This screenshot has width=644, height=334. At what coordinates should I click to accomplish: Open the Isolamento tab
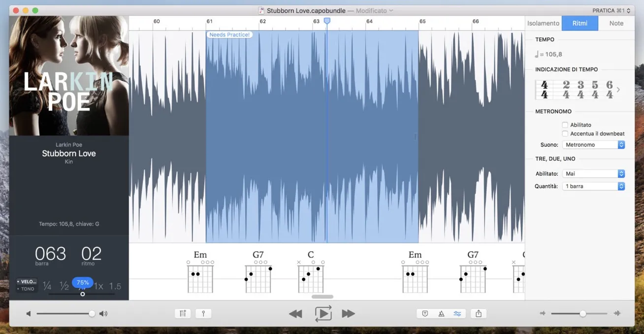543,23
